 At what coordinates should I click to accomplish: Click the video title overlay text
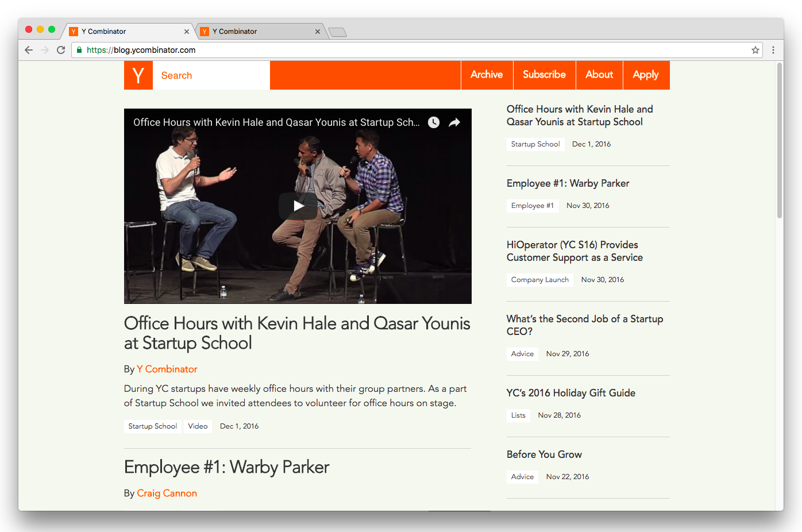pos(276,122)
